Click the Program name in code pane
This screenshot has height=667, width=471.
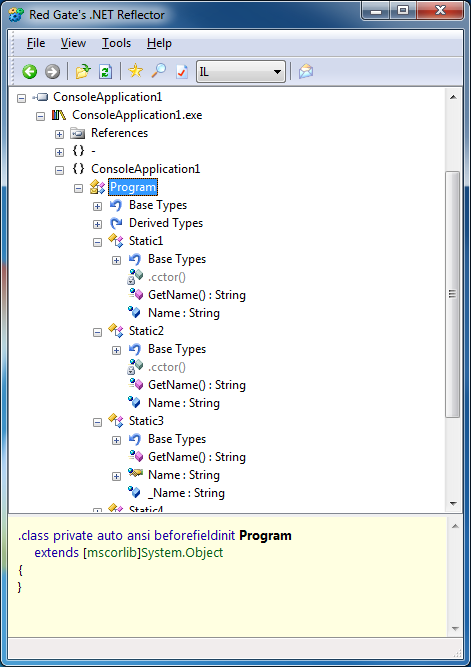click(265, 536)
